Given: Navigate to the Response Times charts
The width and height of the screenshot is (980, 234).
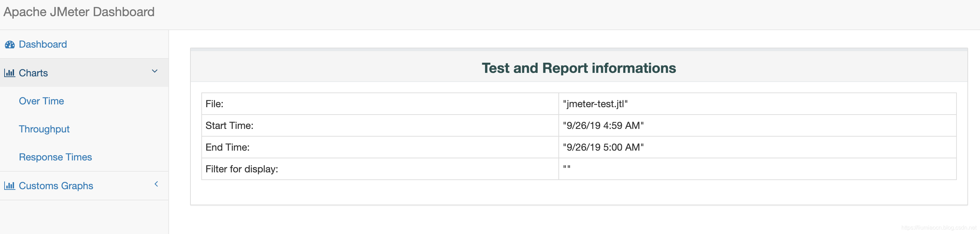Looking at the screenshot, I should [55, 157].
